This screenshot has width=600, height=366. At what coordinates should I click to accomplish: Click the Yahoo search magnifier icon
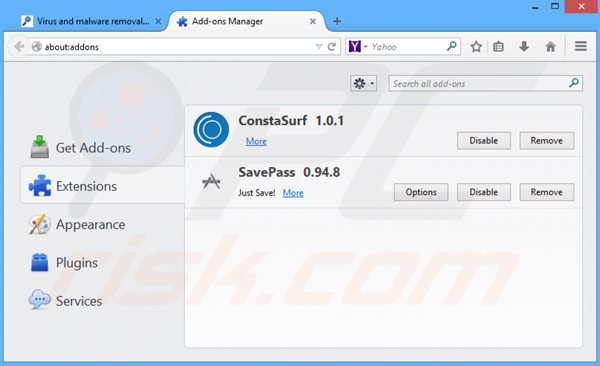(x=452, y=46)
